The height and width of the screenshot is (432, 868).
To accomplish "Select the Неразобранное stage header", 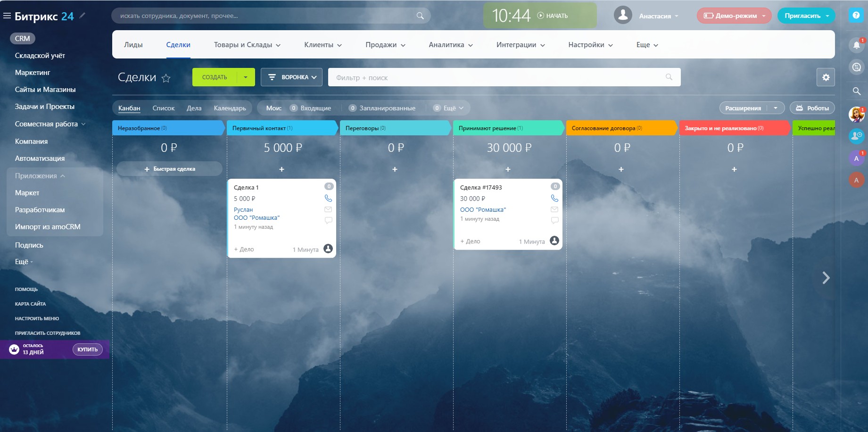I will (168, 128).
